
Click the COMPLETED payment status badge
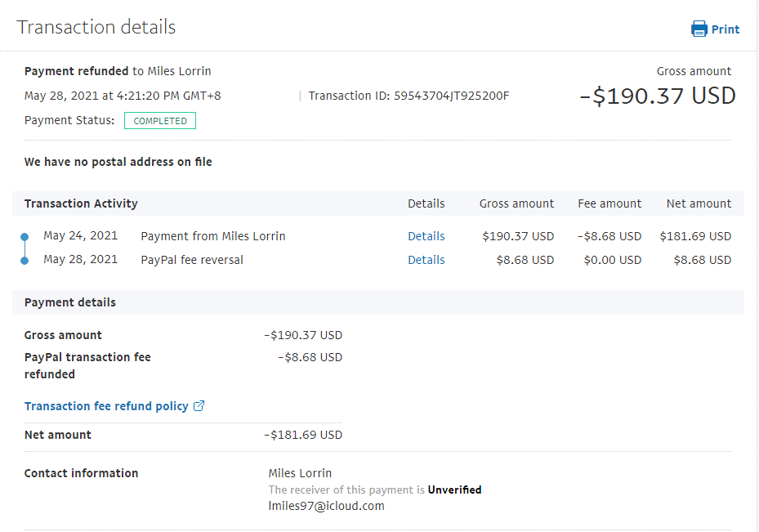tap(160, 121)
